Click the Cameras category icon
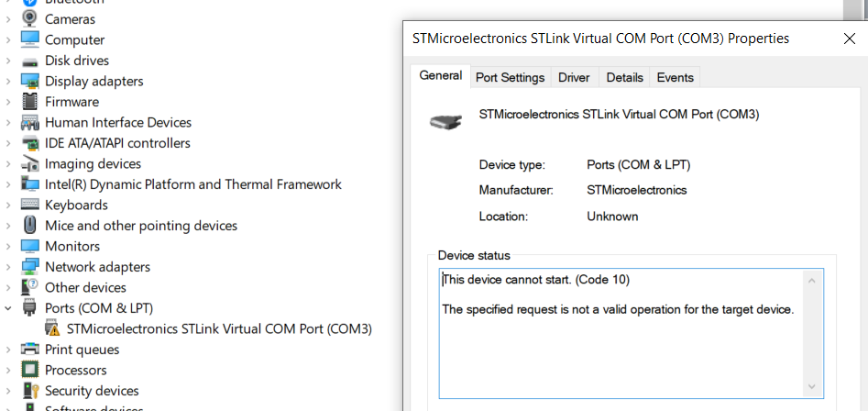The height and width of the screenshot is (411, 868). [x=30, y=19]
